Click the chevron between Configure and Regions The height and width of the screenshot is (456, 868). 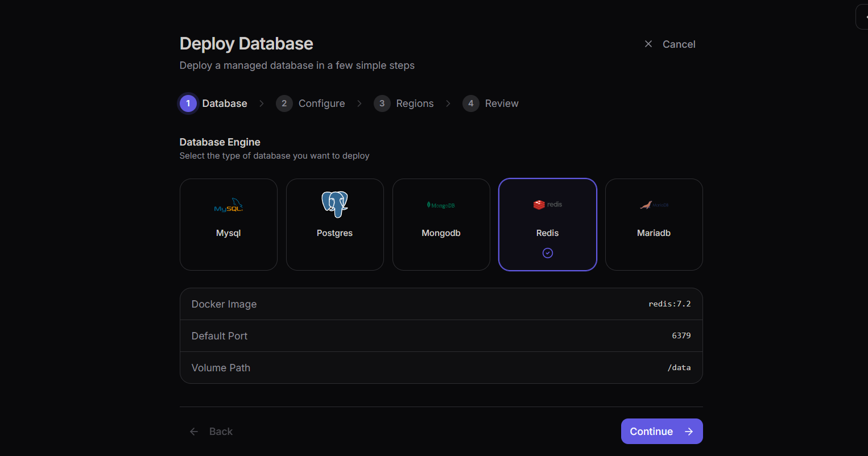tap(359, 103)
